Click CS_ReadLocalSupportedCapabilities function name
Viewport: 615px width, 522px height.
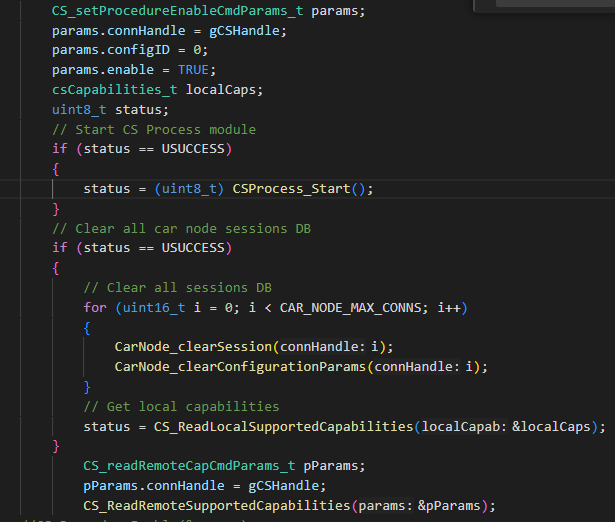pyautogui.click(x=284, y=427)
